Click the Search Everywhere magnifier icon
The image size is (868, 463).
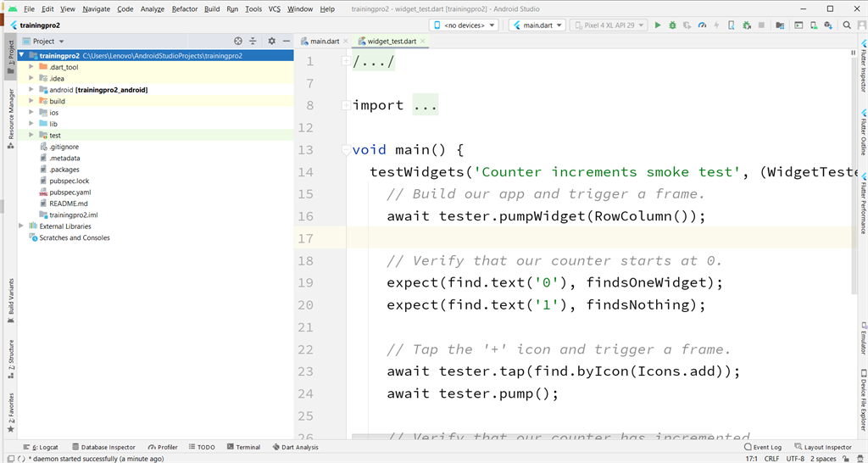[847, 25]
